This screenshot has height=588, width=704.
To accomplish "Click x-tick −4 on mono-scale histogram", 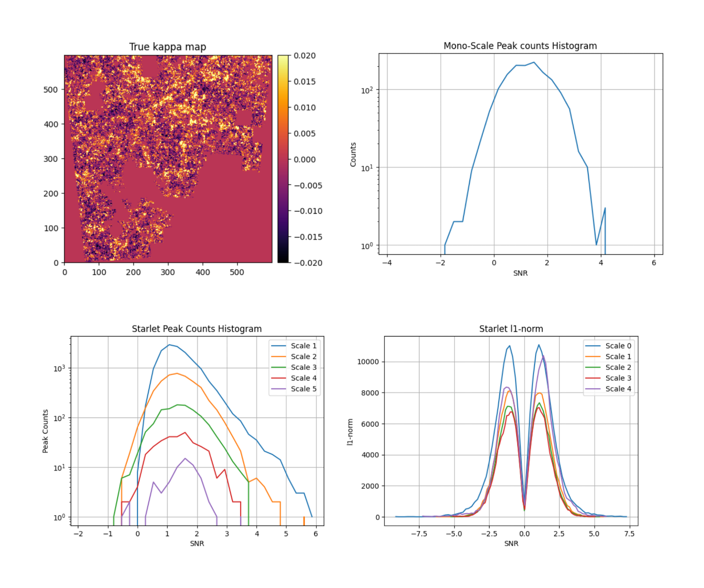I will coord(387,263).
